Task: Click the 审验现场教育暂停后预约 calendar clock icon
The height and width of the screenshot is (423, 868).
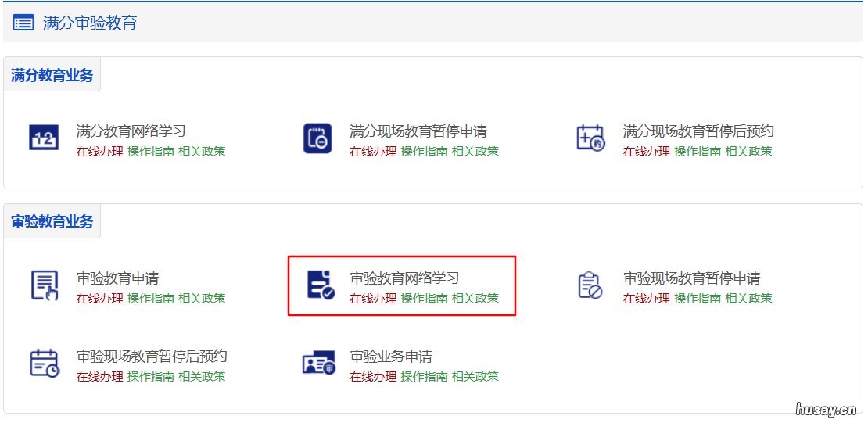Action: tap(45, 364)
